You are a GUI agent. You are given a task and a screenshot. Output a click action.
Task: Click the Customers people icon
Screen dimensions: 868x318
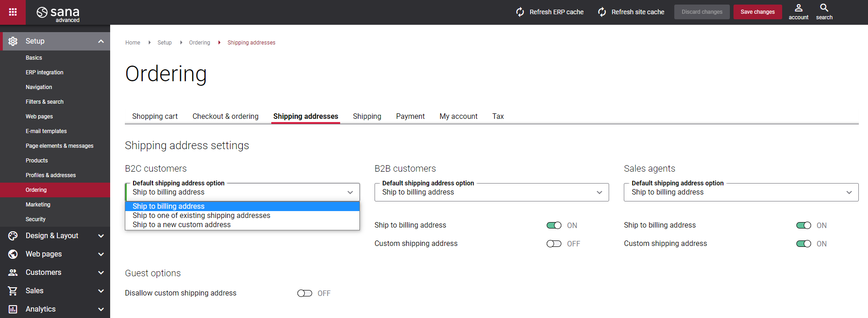[x=13, y=273]
